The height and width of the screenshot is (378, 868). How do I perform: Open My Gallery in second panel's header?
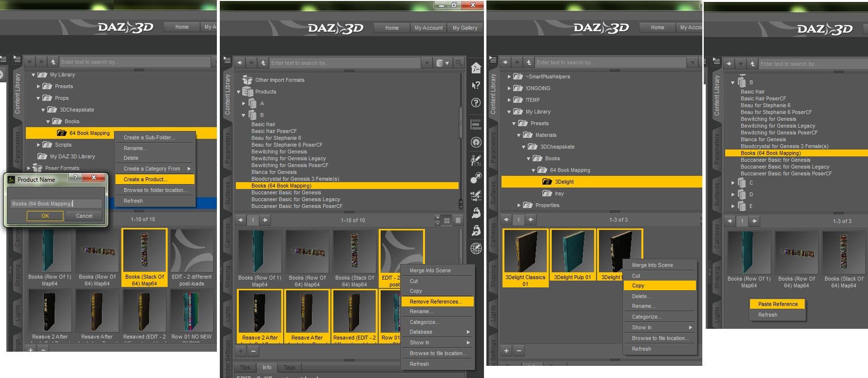pyautogui.click(x=465, y=28)
